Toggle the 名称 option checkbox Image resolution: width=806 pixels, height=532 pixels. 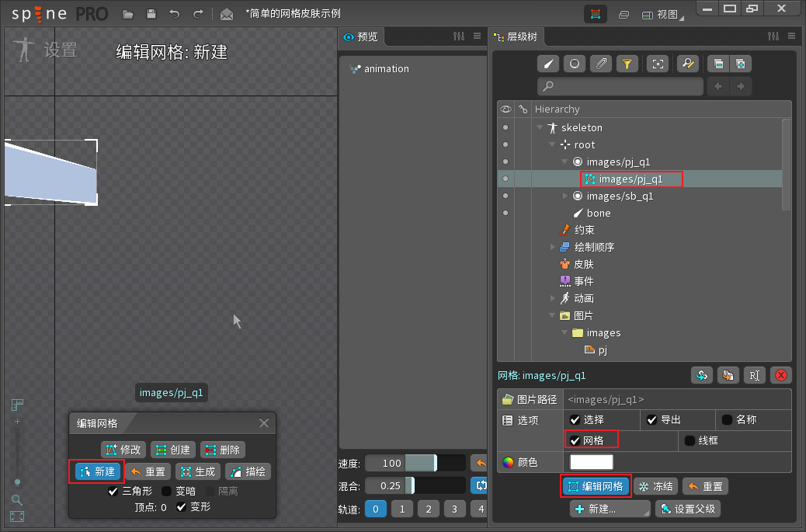[727, 420]
